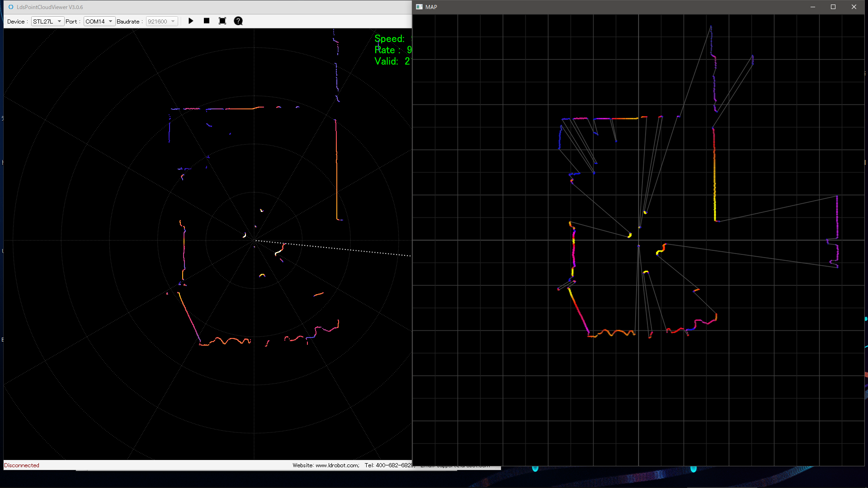
Task: Maximize the MAP window
Action: 833,7
